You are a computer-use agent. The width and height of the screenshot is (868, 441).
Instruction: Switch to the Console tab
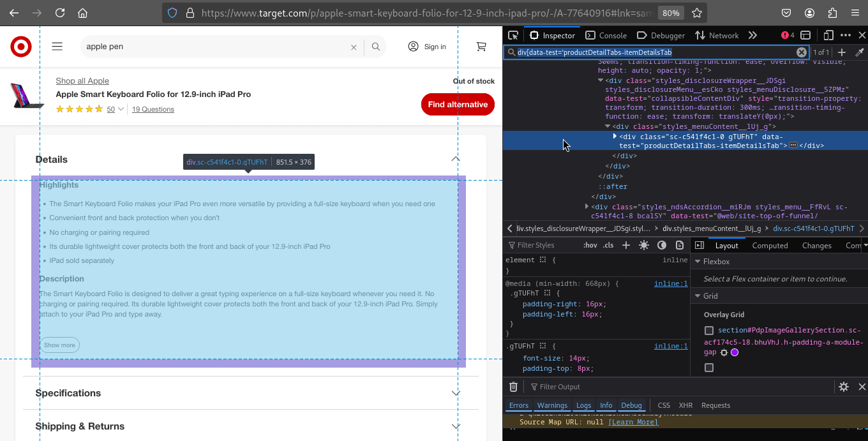pos(606,35)
